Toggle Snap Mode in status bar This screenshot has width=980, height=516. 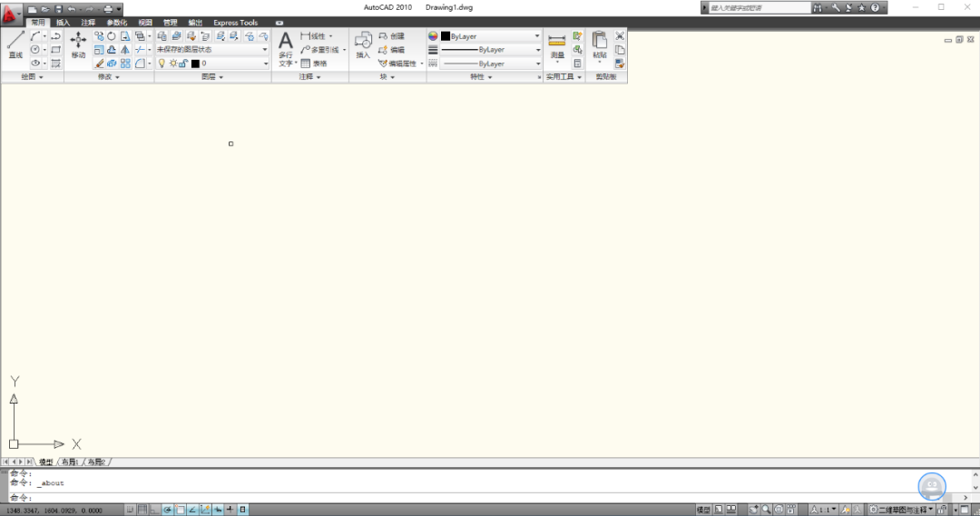point(130,510)
